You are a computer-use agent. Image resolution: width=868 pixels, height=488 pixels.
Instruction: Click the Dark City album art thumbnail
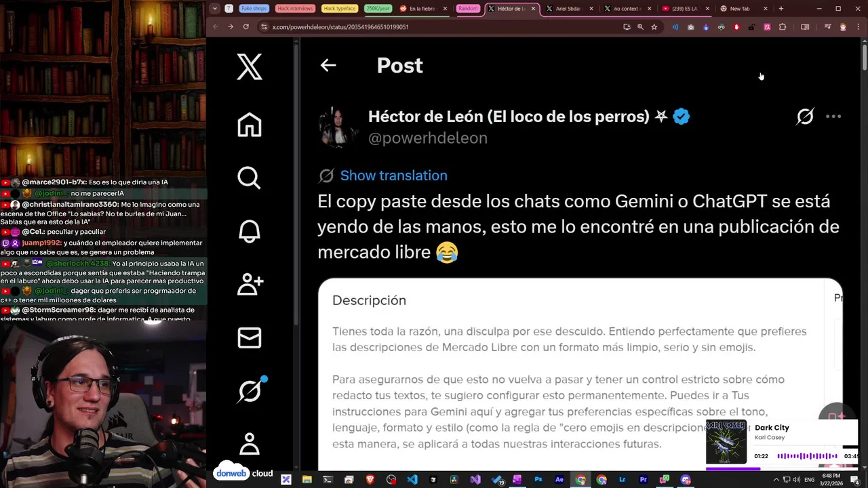click(726, 442)
